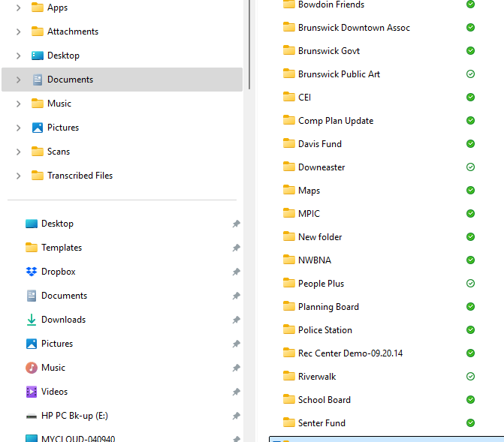Select the Comp Plan Update folder
The height and width of the screenshot is (442, 504).
[336, 121]
